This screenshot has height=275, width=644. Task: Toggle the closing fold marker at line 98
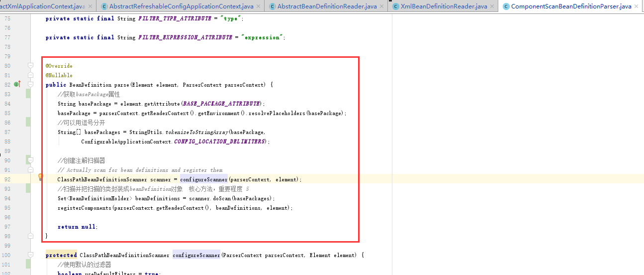[30, 236]
